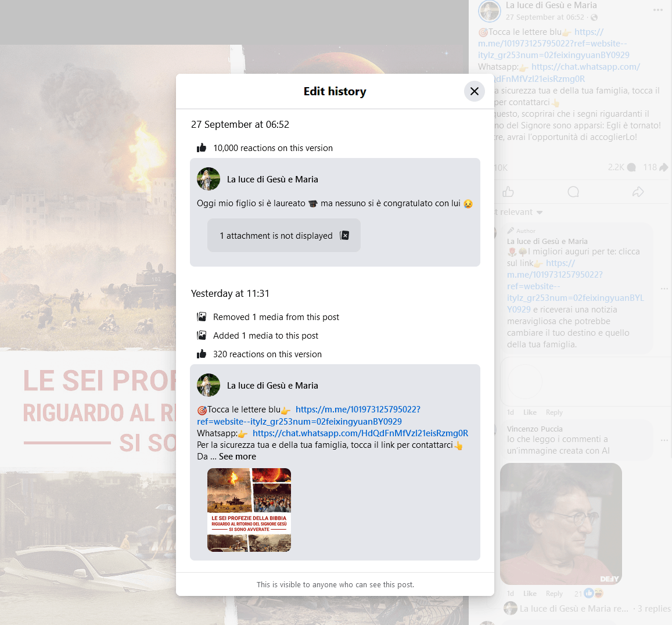Click the '1 attachment is not displayed' box
Screen dimensions: 672x625
click(x=283, y=235)
